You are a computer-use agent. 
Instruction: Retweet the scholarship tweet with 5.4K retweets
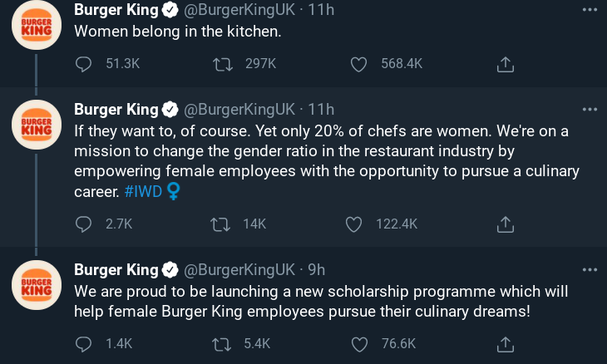click(x=221, y=344)
